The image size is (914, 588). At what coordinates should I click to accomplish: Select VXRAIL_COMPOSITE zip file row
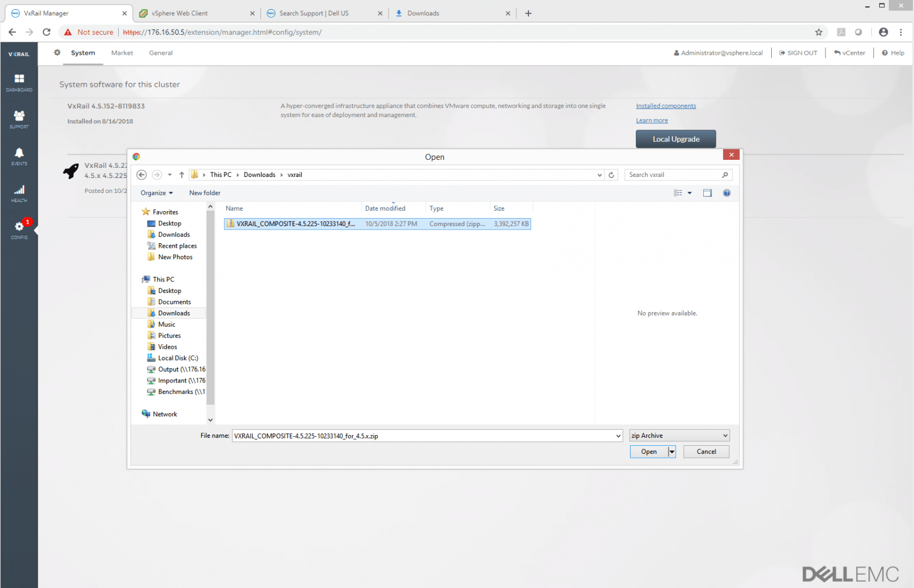coord(378,224)
